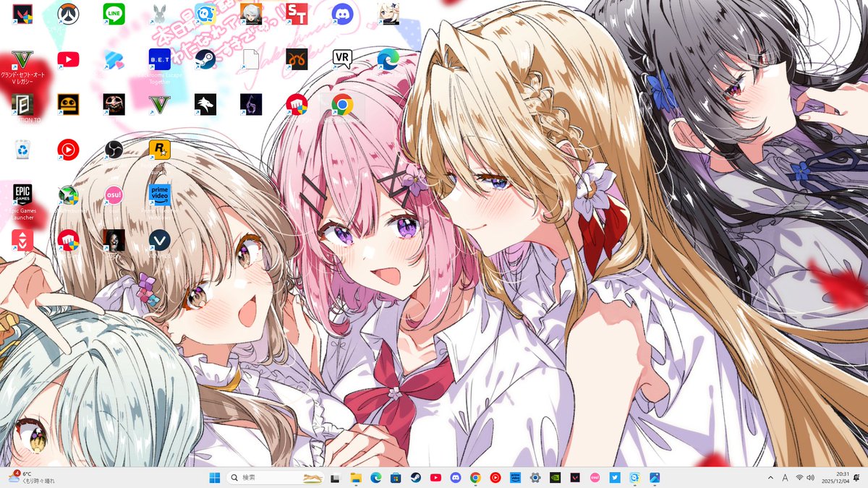Image resolution: width=868 pixels, height=488 pixels.
Task: Launch グランド・セフト・オート V レガシー
Action: click(x=22, y=59)
